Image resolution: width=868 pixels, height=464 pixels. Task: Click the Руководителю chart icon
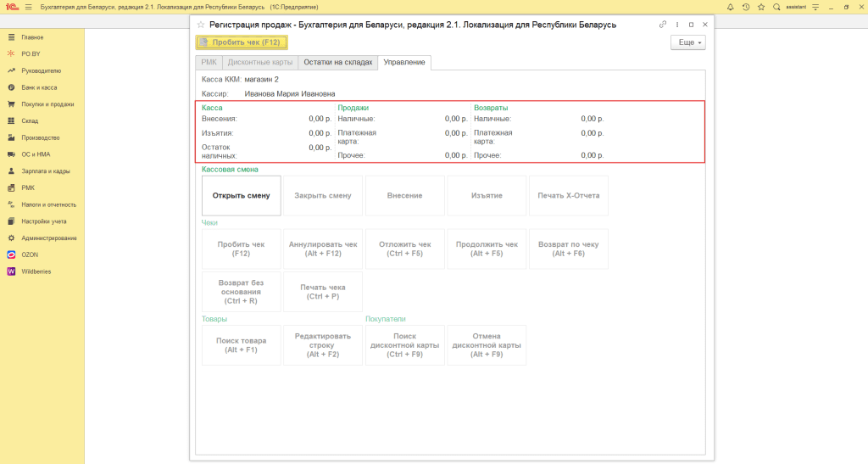click(11, 70)
